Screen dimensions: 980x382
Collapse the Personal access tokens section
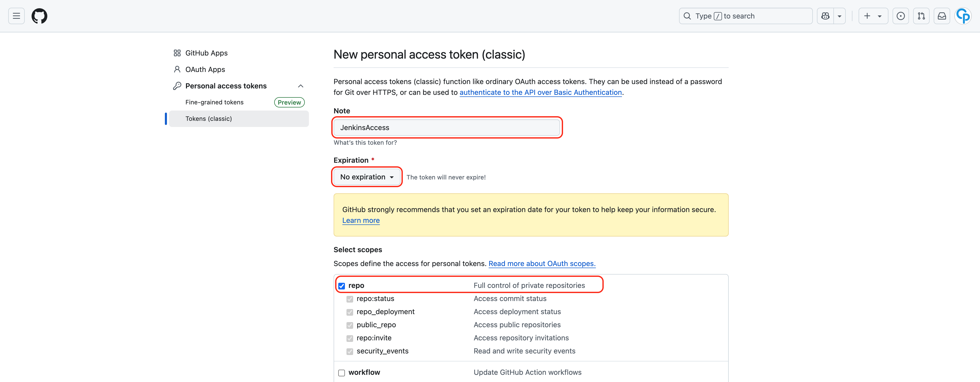300,86
